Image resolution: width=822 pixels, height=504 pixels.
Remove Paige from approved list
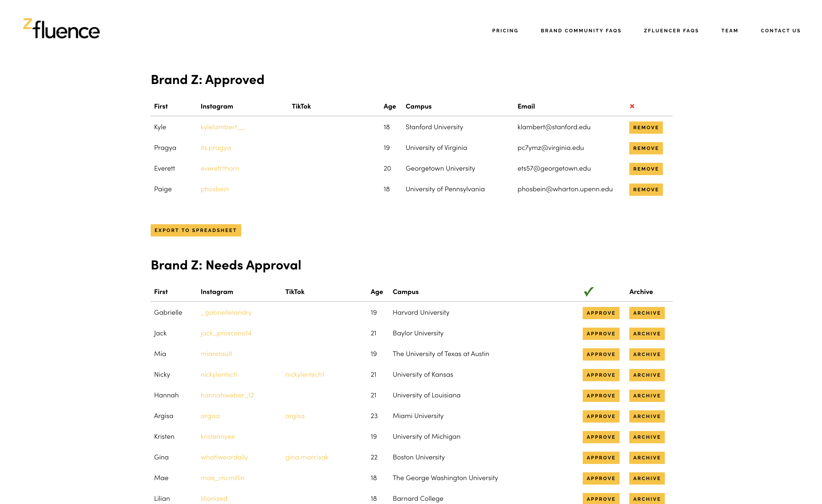[646, 190]
